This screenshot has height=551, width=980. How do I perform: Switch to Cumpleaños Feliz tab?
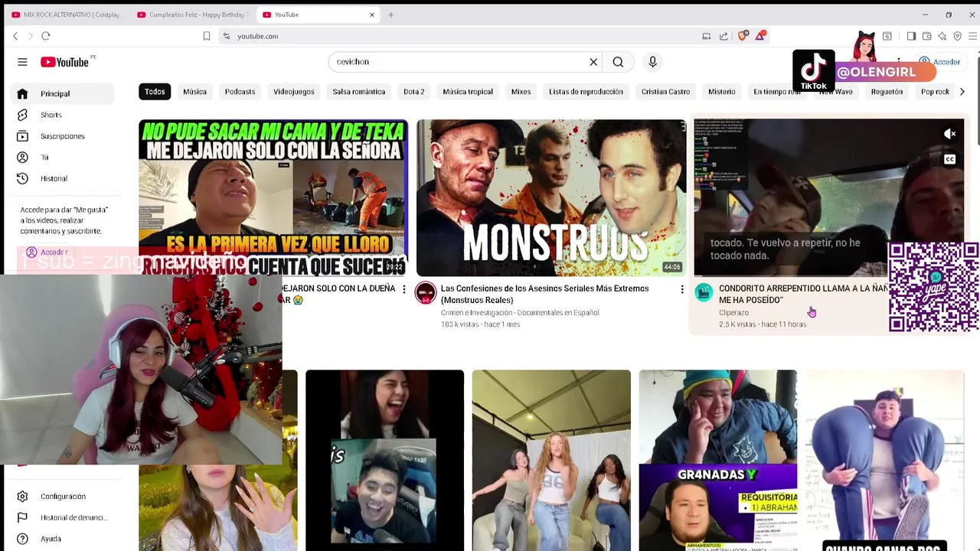pyautogui.click(x=192, y=15)
